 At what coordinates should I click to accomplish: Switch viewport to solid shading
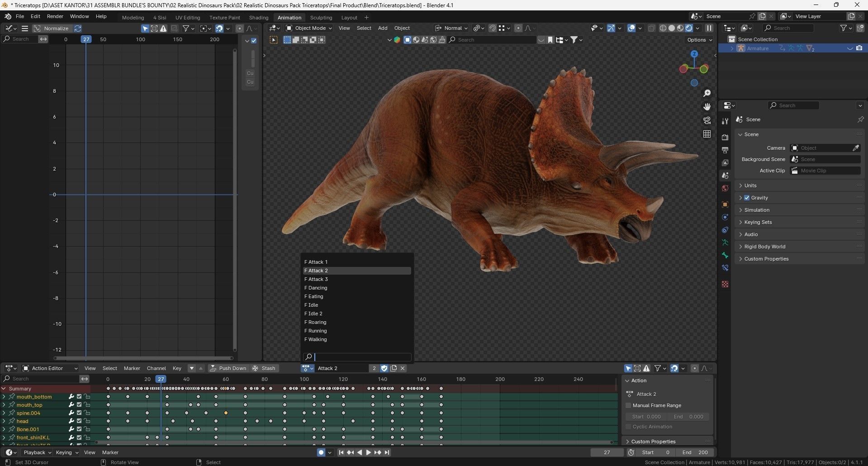click(x=672, y=28)
